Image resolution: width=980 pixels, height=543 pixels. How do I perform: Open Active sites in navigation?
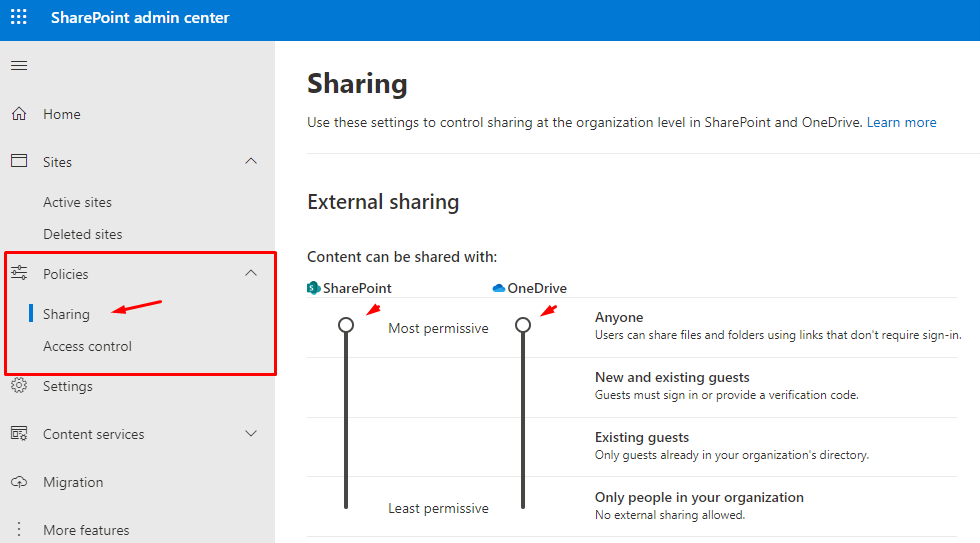coord(77,202)
